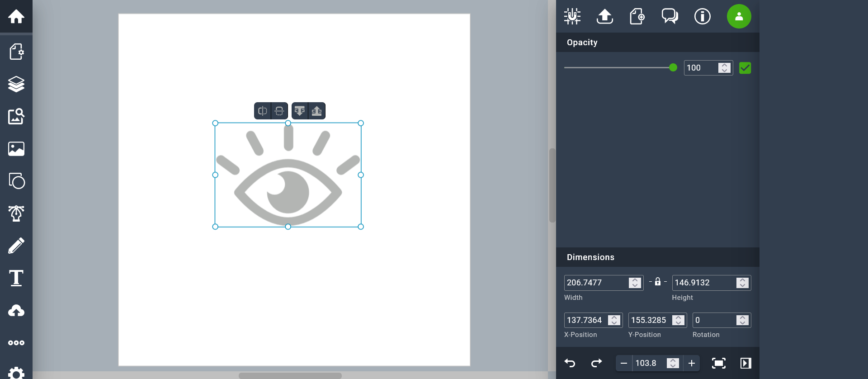
Task: Open the AI chip tool icon
Action: pos(572,16)
